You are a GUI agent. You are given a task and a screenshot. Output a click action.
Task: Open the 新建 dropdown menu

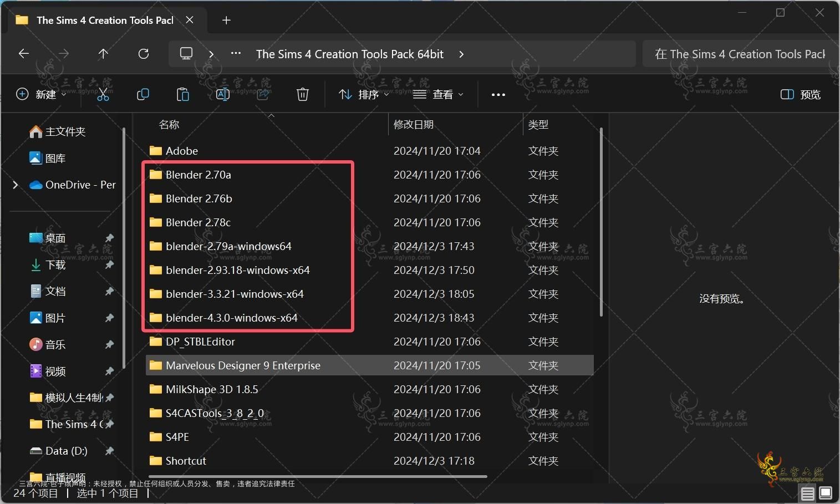(x=41, y=94)
